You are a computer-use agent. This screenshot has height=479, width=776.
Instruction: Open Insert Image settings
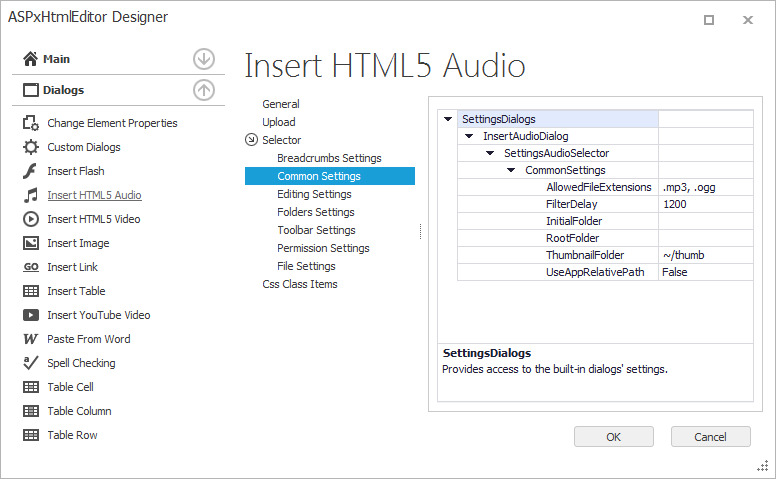[78, 243]
